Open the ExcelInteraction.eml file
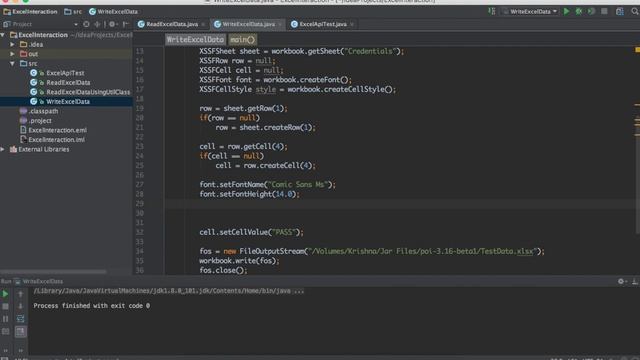This screenshot has height=360, width=640. click(x=58, y=130)
